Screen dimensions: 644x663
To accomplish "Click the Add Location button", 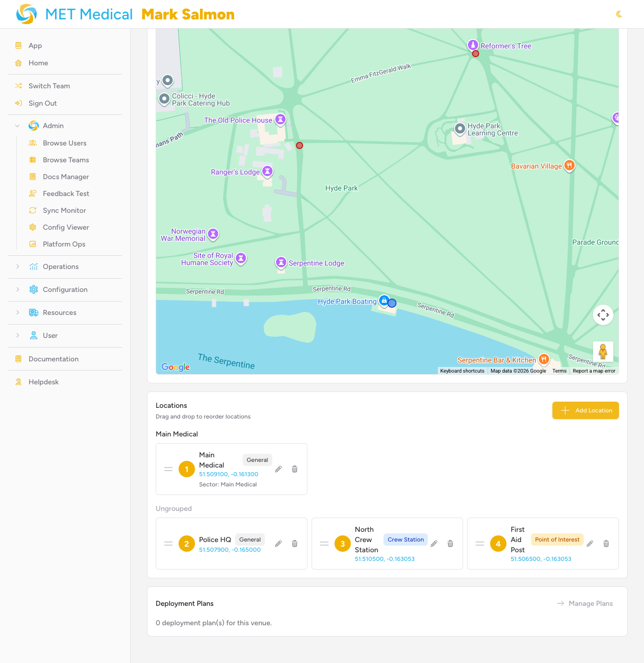I will [x=585, y=410].
